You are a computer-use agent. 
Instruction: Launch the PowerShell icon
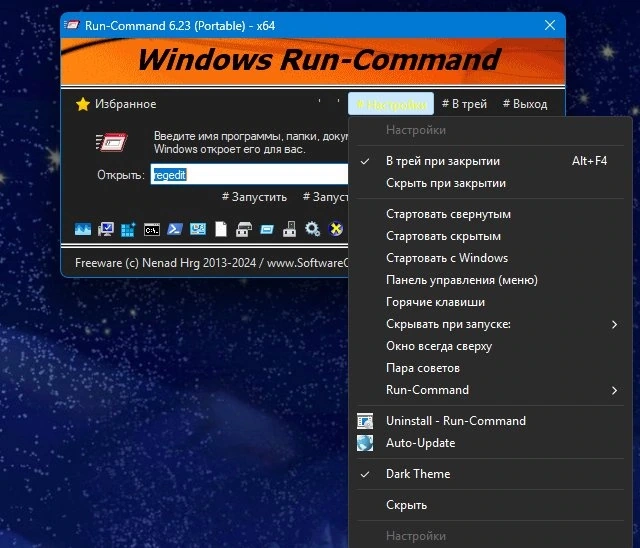(x=175, y=229)
